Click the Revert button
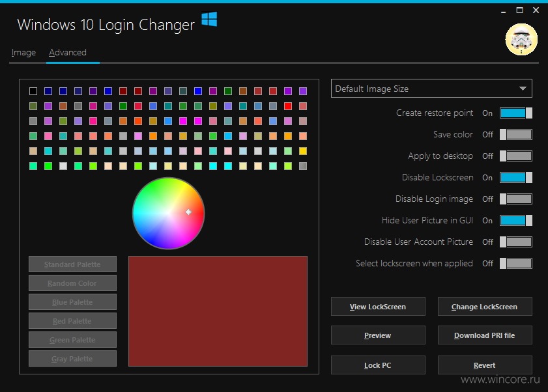548x392 pixels. point(485,365)
